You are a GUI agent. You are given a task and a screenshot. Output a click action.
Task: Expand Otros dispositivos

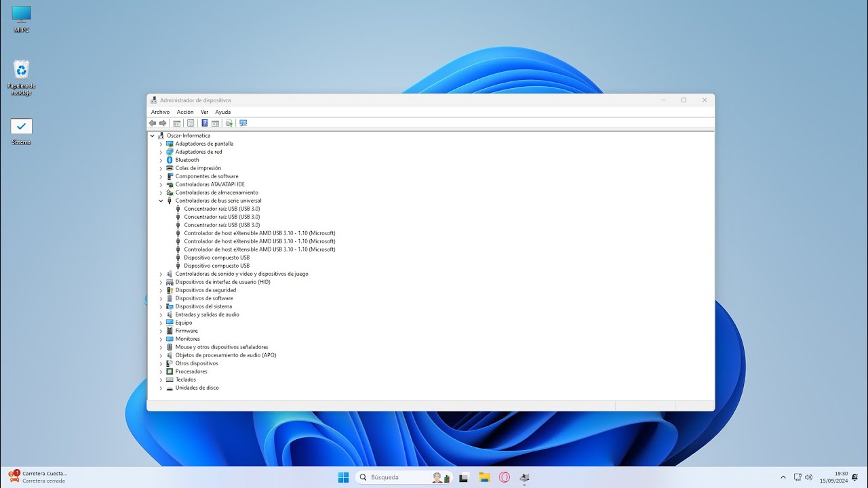(x=161, y=363)
